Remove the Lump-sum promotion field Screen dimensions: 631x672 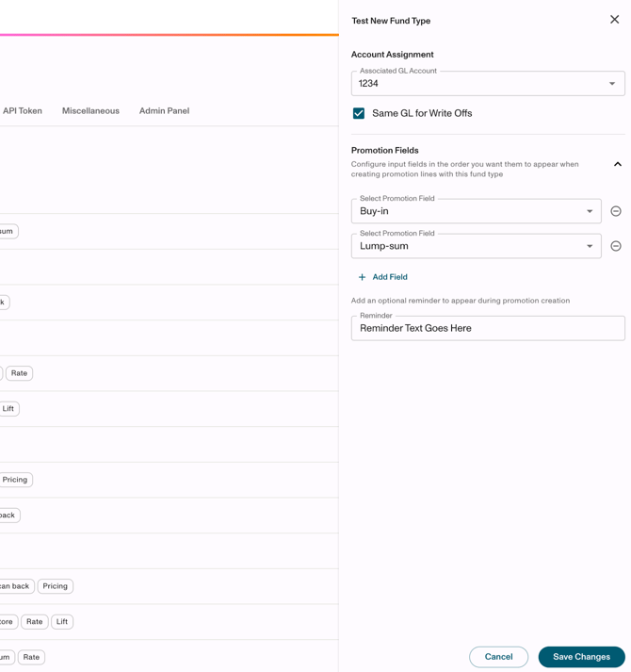(x=616, y=246)
